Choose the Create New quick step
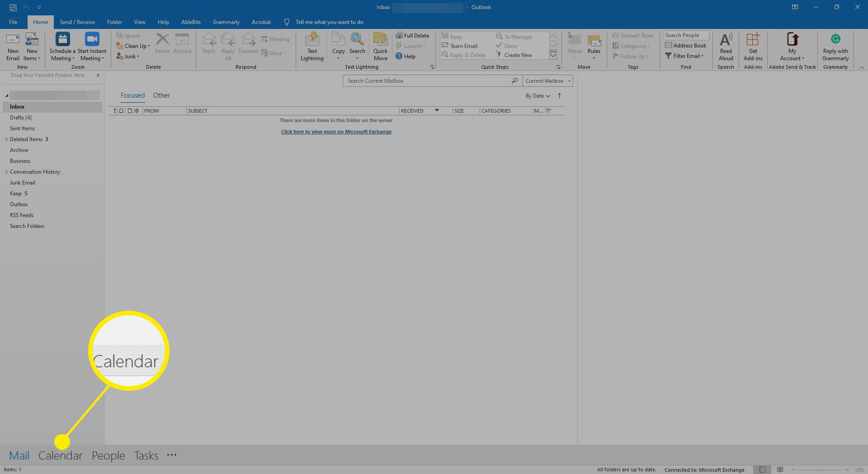Viewport: 868px width, 474px height. 514,55
